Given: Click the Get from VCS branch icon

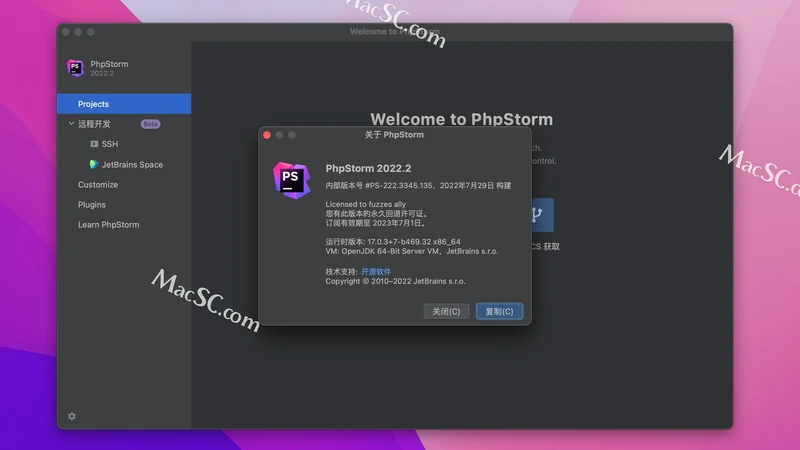Looking at the screenshot, I should click(x=538, y=214).
